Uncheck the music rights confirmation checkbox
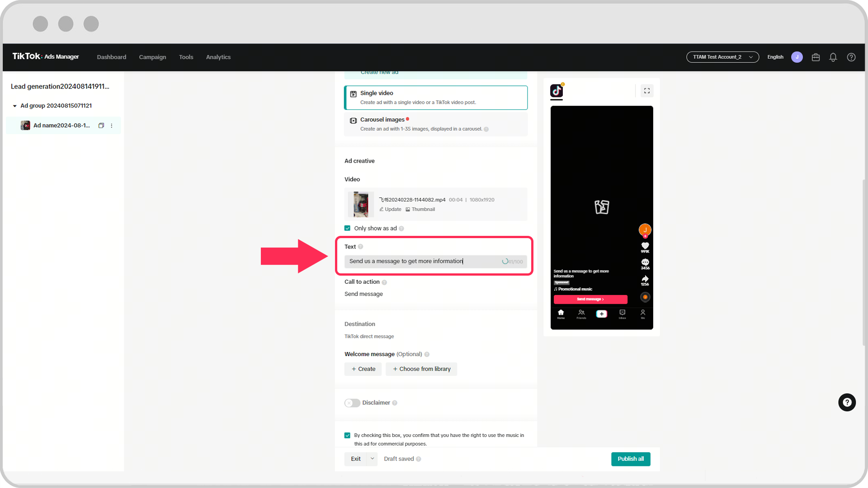The height and width of the screenshot is (488, 868). click(x=347, y=435)
